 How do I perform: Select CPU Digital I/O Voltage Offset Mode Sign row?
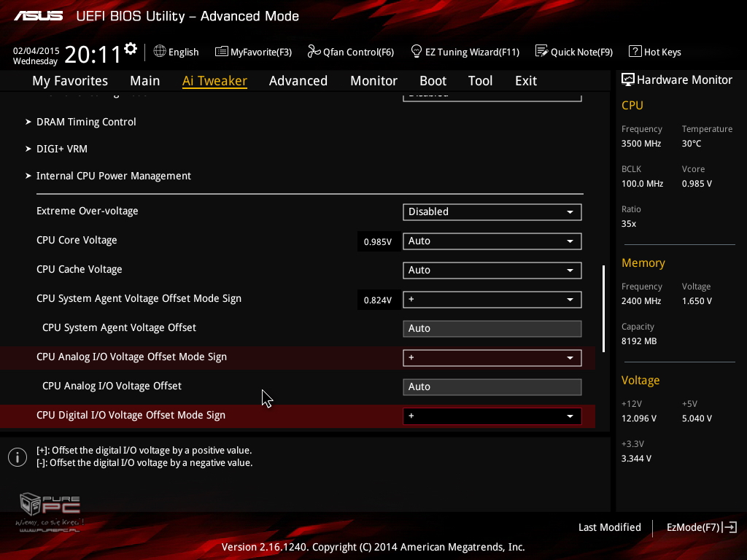tap(298, 416)
